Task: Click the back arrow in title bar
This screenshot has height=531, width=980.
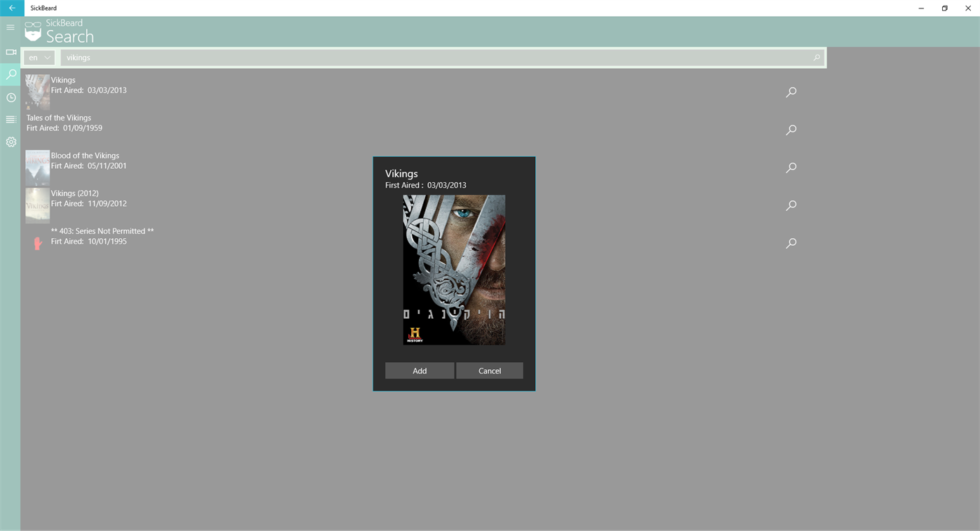Action: [12, 8]
